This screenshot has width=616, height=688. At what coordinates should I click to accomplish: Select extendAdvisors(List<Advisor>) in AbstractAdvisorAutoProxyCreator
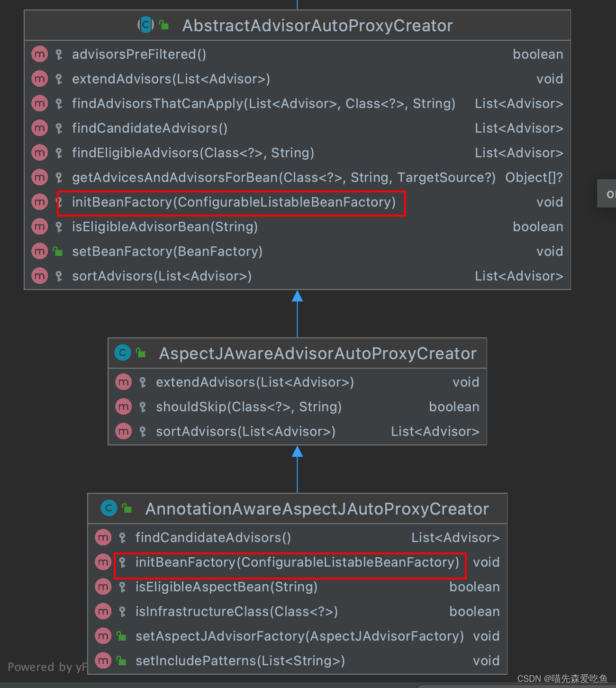tap(171, 79)
